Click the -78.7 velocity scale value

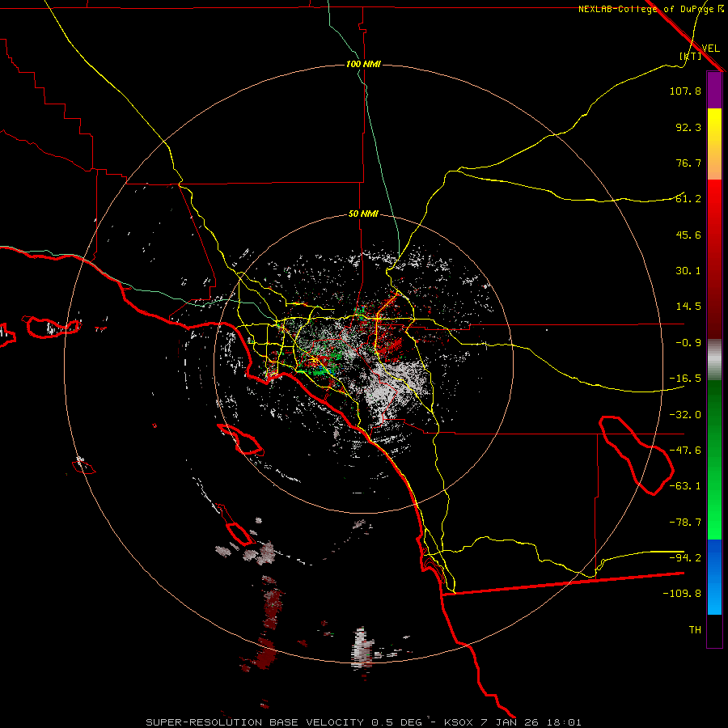click(685, 523)
